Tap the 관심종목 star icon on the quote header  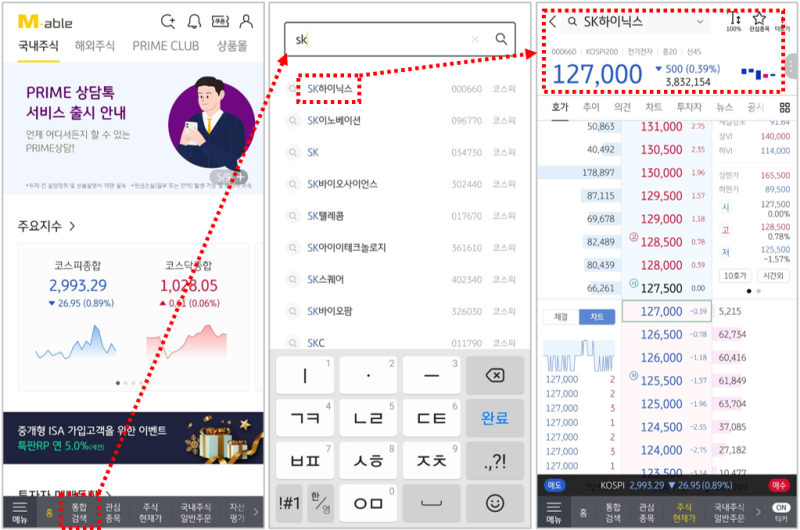pos(759,21)
